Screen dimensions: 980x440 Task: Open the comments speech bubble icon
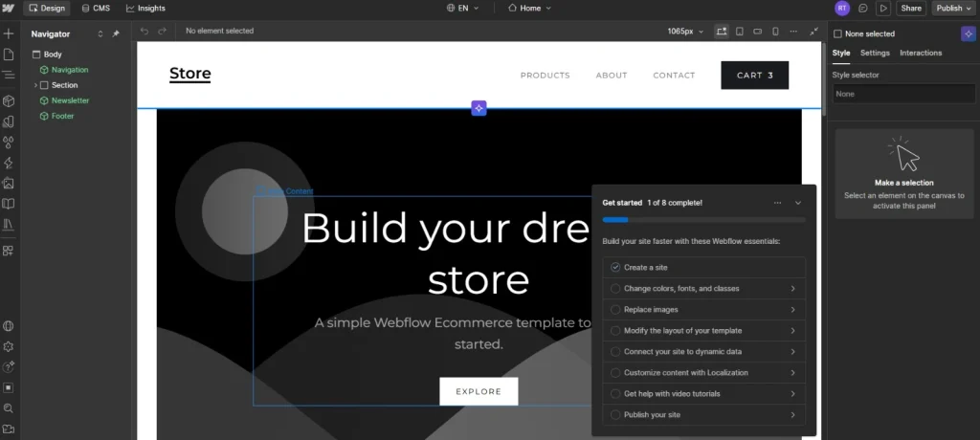tap(863, 8)
